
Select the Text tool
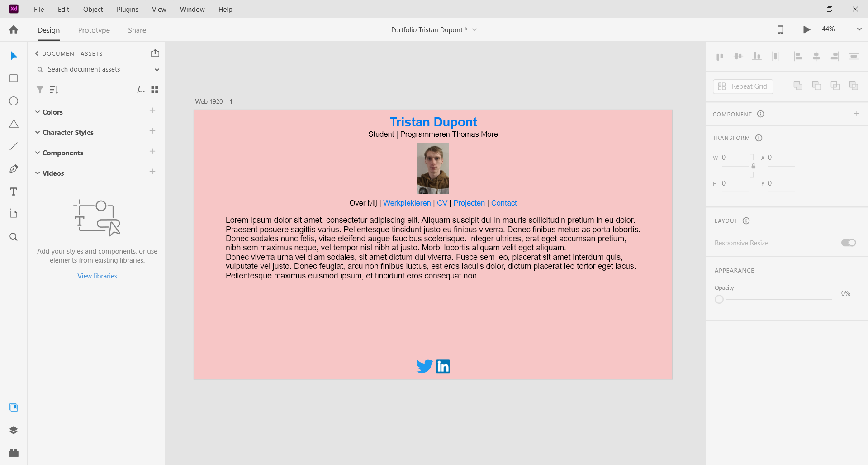tap(14, 192)
